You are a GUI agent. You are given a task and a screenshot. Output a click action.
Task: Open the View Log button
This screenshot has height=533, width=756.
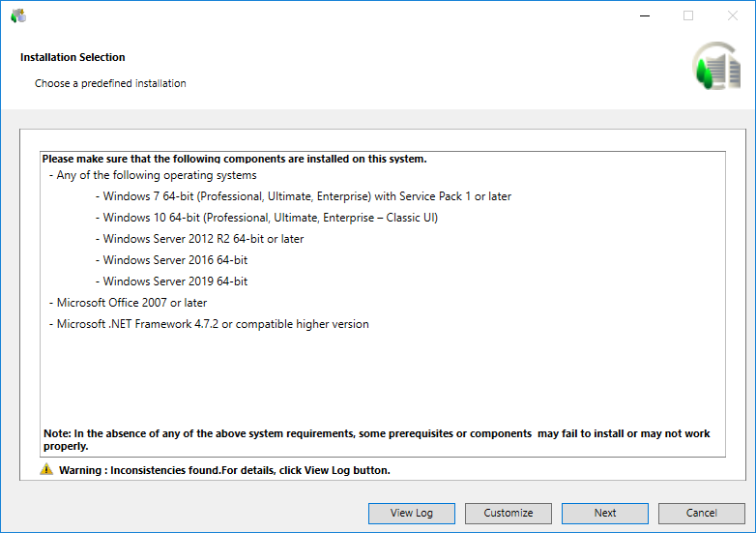pos(411,513)
